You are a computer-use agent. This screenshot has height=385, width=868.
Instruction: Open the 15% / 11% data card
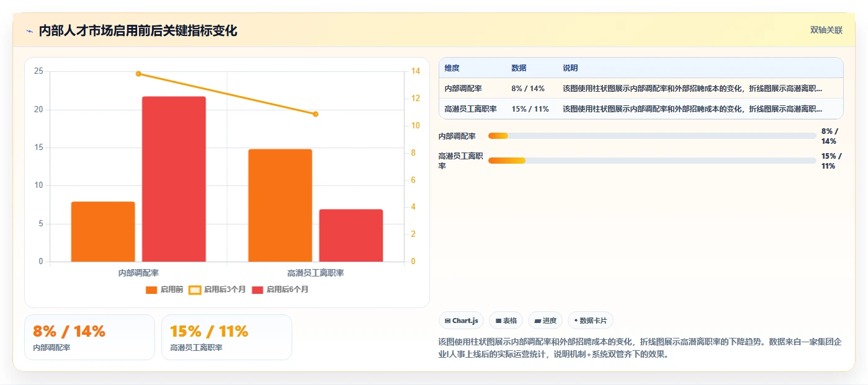pos(226,337)
